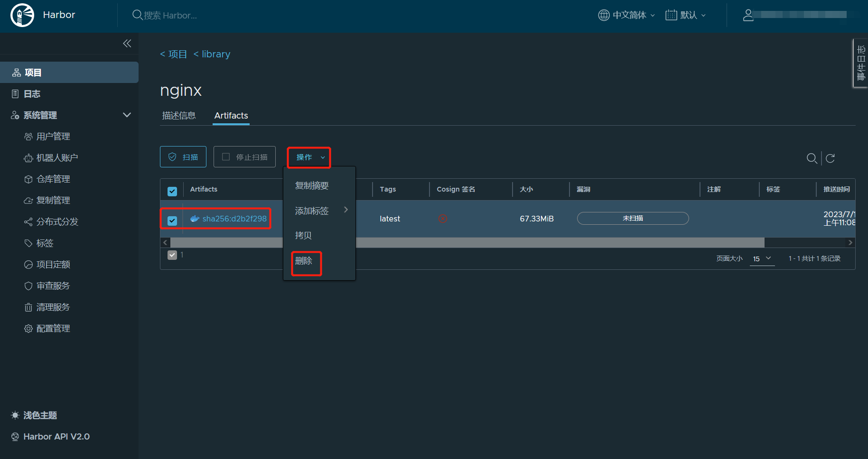This screenshot has height=459, width=868.
Task: Click the Cosign unsigned red X icon
Action: tap(443, 219)
